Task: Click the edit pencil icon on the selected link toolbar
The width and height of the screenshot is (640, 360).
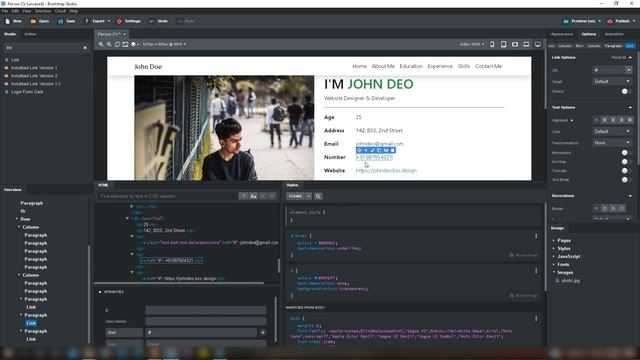Action: coord(372,150)
